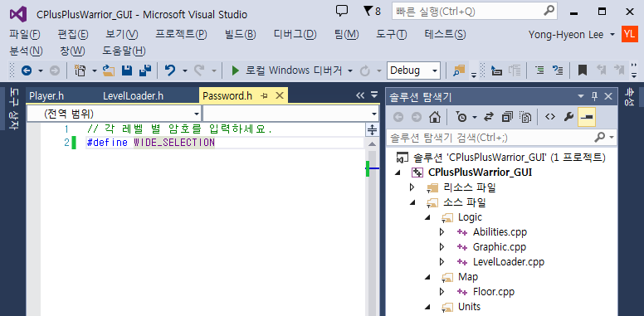Image resolution: width=644 pixels, height=316 pixels.
Task: Open the 테스트(S) menu
Action: tap(445, 35)
